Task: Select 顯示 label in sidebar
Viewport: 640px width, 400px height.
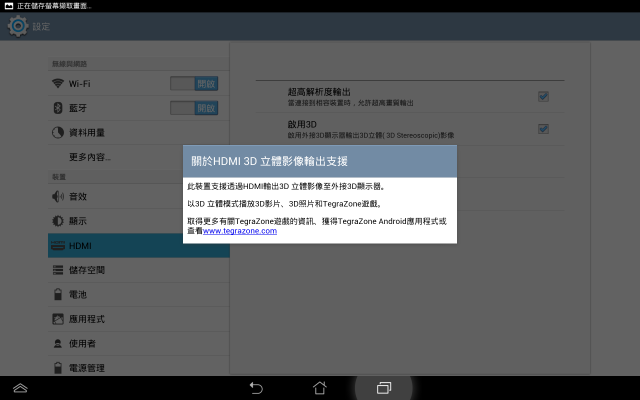Action: pos(78,221)
